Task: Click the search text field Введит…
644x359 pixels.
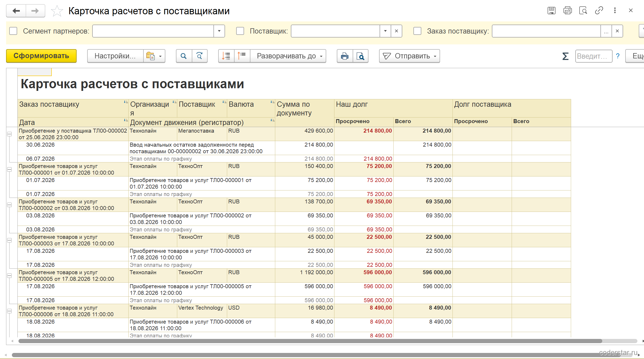Action: 594,56
